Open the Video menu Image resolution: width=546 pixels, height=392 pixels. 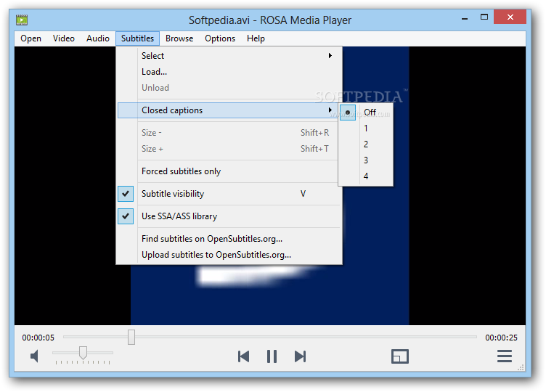click(64, 38)
